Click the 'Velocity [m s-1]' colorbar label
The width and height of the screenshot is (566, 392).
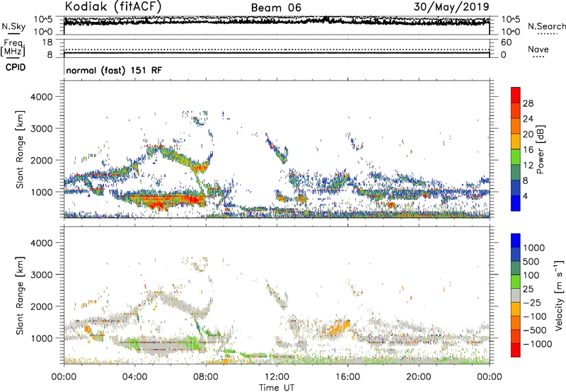coord(559,295)
